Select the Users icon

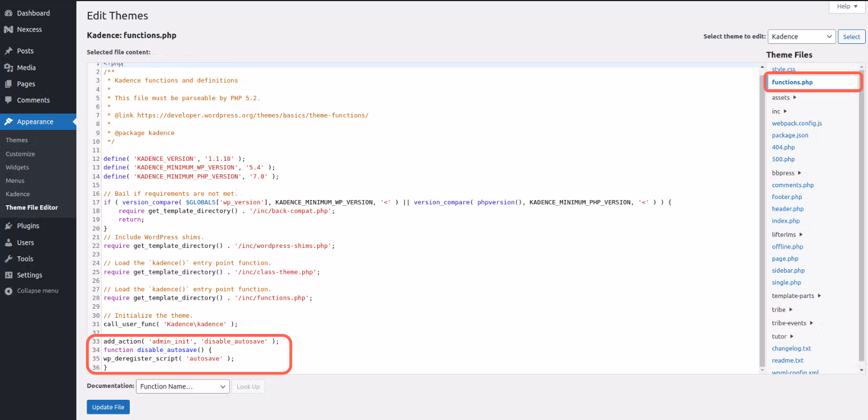point(8,242)
